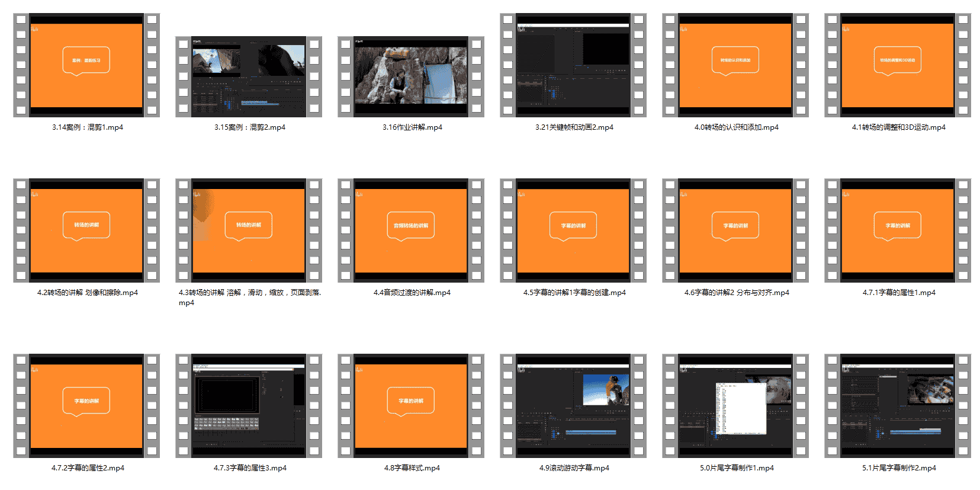Viewport: 980px width, 490px height.
Task: Select the 3.14案例：混剪1.mp4 video thumbnail
Action: pyautogui.click(x=86, y=65)
